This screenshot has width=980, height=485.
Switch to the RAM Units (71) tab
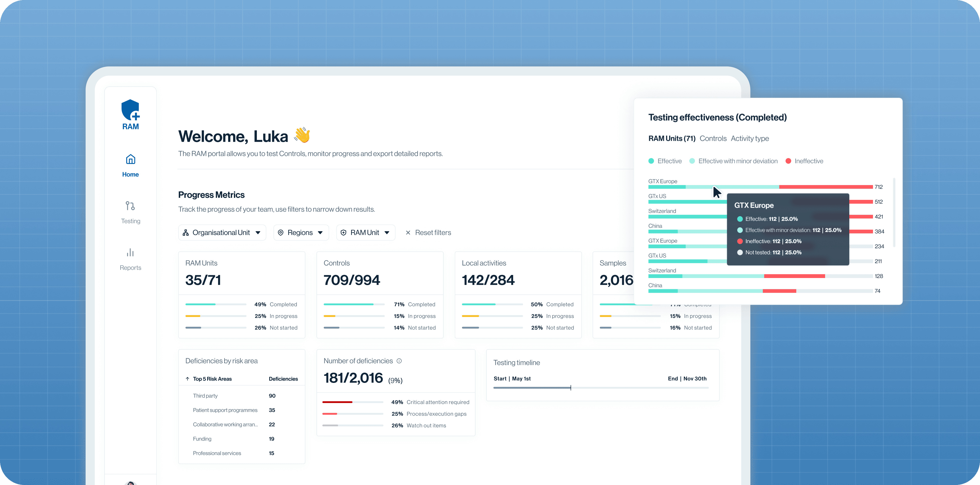coord(671,138)
